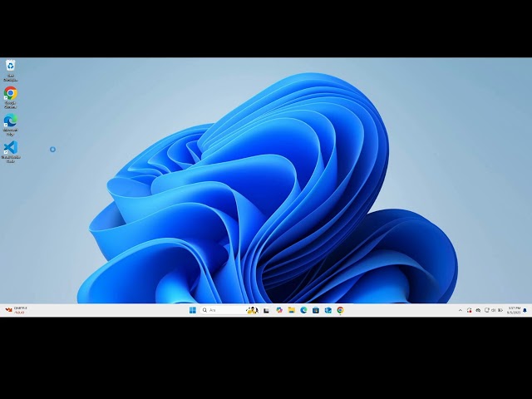Open File Explorer from the taskbar
532x399 pixels.
pos(291,310)
